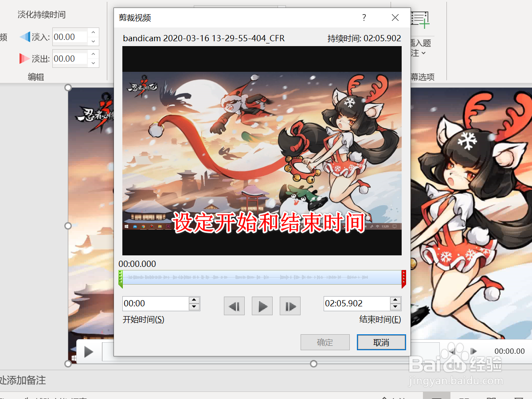The image size is (532, 399).
Task: Click the video filename bandicam 2020-03-16 text
Action: pos(204,38)
